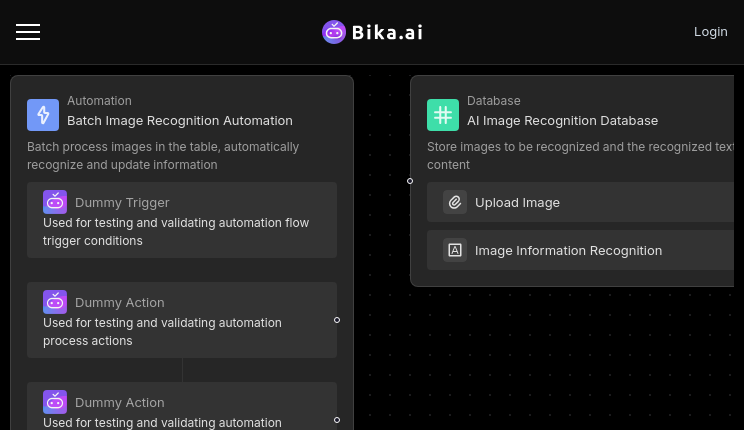The image size is (744, 430).
Task: Click the green hash Database icon
Action: tap(443, 115)
